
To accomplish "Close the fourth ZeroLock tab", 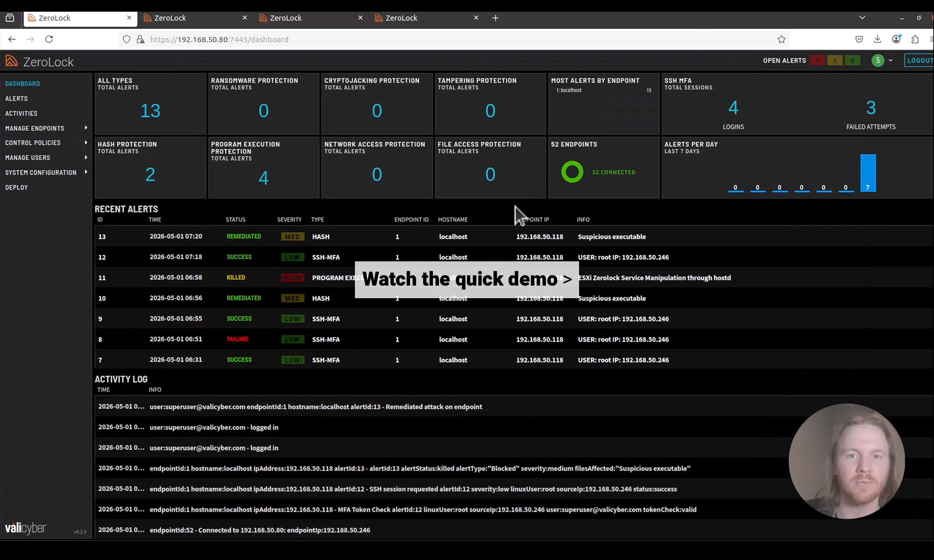I will click(x=476, y=18).
